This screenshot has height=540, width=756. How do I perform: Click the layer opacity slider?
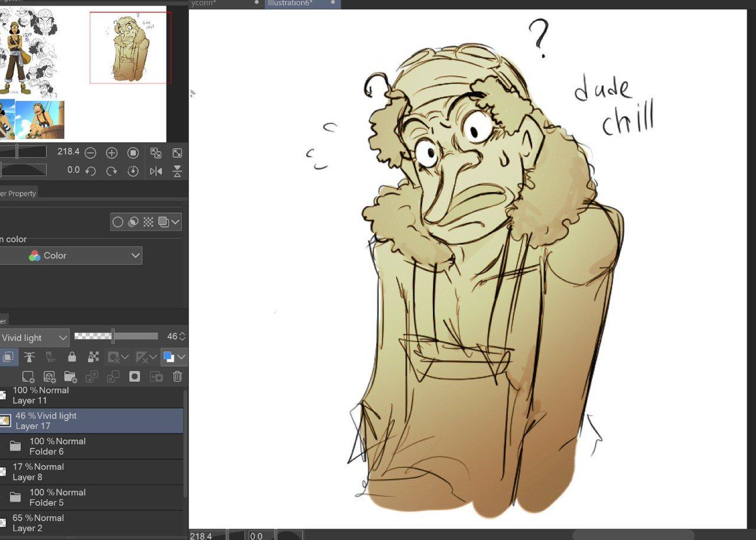tap(116, 336)
